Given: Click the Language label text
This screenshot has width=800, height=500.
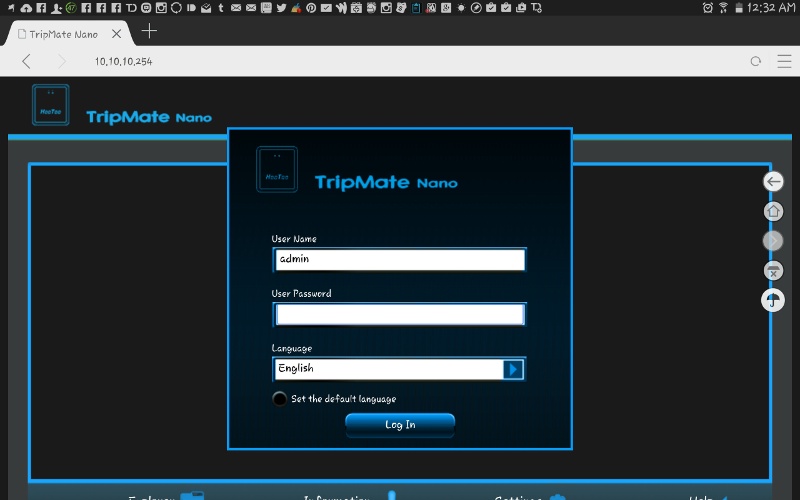Looking at the screenshot, I should [x=292, y=348].
